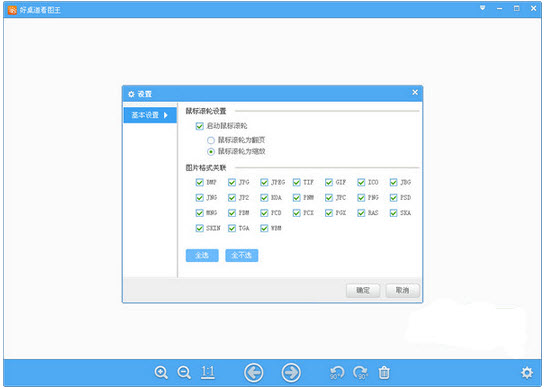Go to next image with right arrow
This screenshot has width=544, height=389.
[x=291, y=373]
